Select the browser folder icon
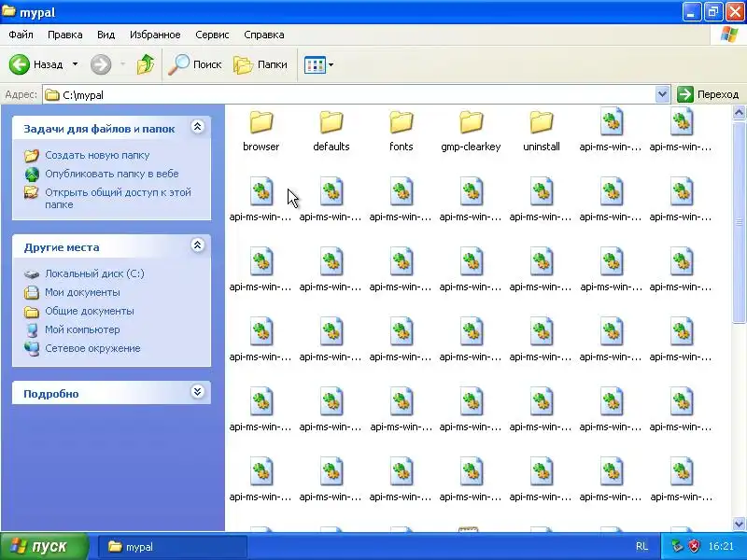747x560 pixels. pos(261,122)
